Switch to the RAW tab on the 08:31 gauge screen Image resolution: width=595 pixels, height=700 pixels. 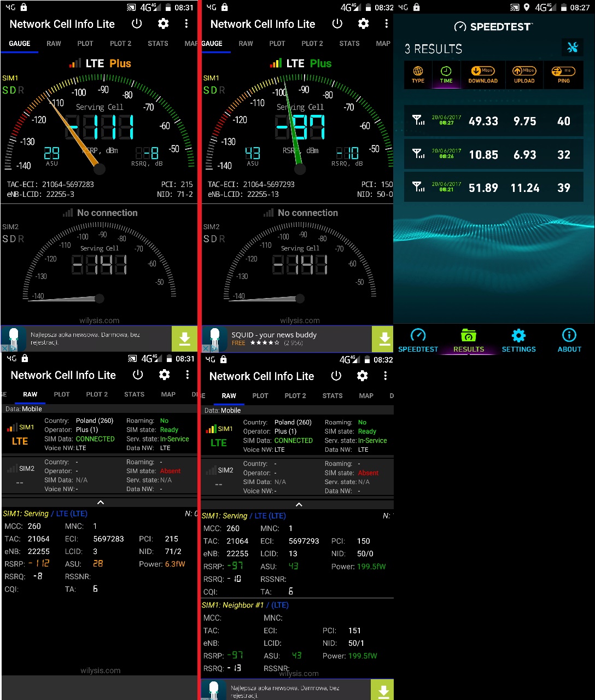click(x=54, y=43)
